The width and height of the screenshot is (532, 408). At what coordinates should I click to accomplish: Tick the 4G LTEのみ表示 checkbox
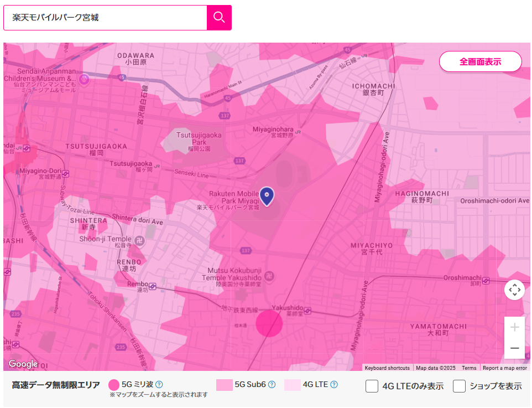click(x=372, y=386)
